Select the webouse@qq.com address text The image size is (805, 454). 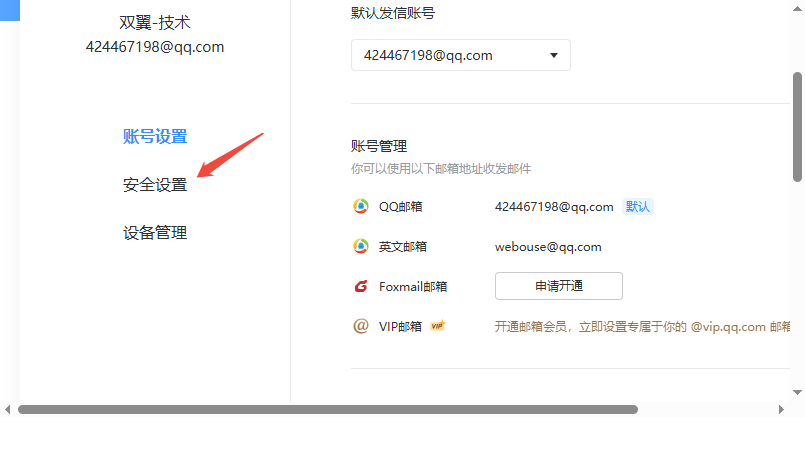click(548, 247)
